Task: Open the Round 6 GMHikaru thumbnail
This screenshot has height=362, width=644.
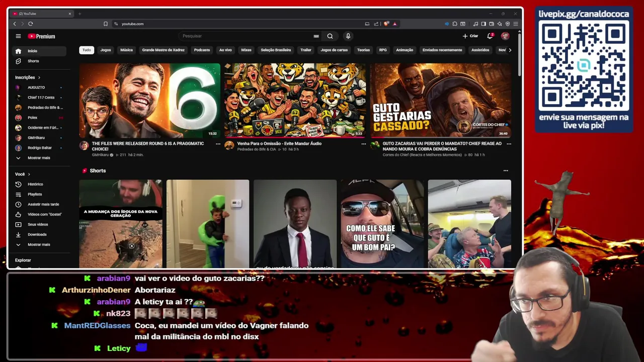Action: pyautogui.click(x=149, y=101)
